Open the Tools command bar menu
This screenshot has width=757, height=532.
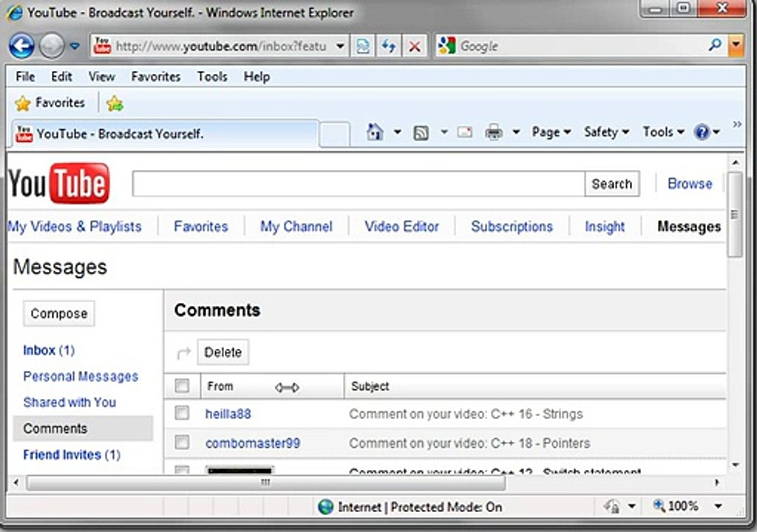pyautogui.click(x=663, y=132)
